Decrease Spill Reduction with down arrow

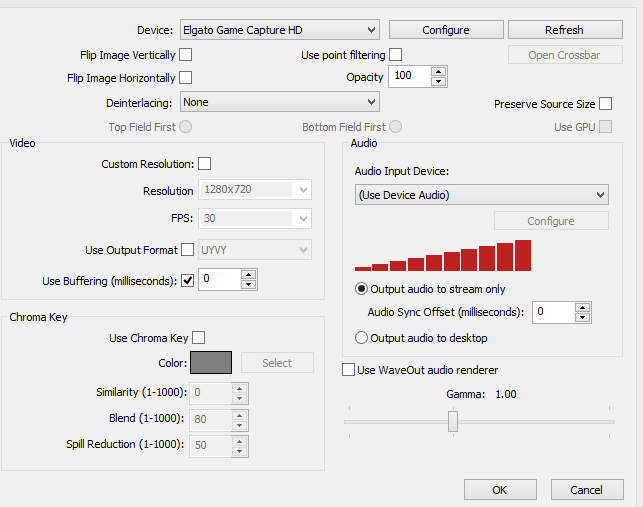tap(239, 451)
